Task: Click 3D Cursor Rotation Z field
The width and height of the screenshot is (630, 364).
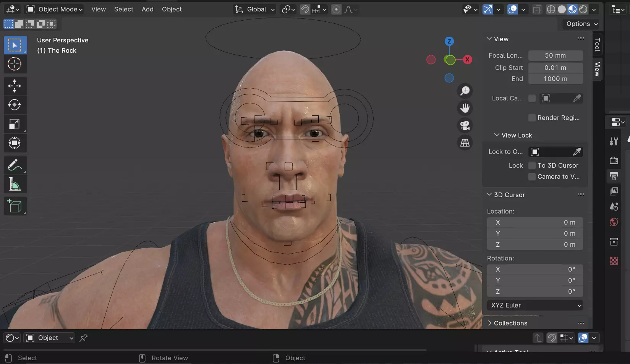Action: click(535, 291)
